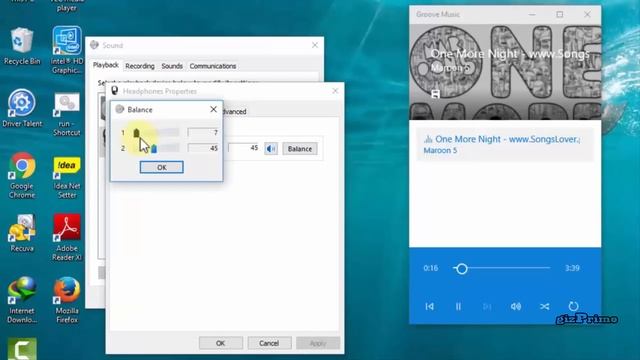Launch Internet Download Manager icon
Viewport: 640px width, 360px height.
pyautogui.click(x=22, y=300)
